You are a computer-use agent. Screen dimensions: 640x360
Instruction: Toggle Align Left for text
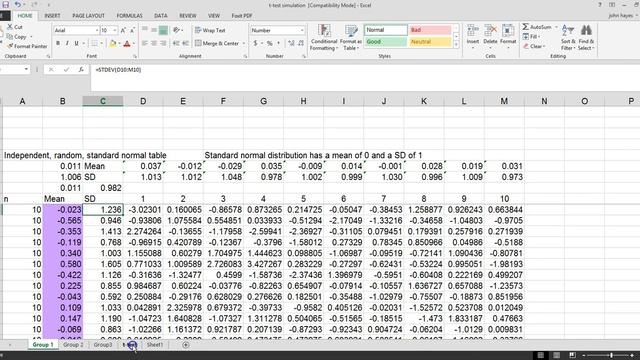click(x=145, y=43)
